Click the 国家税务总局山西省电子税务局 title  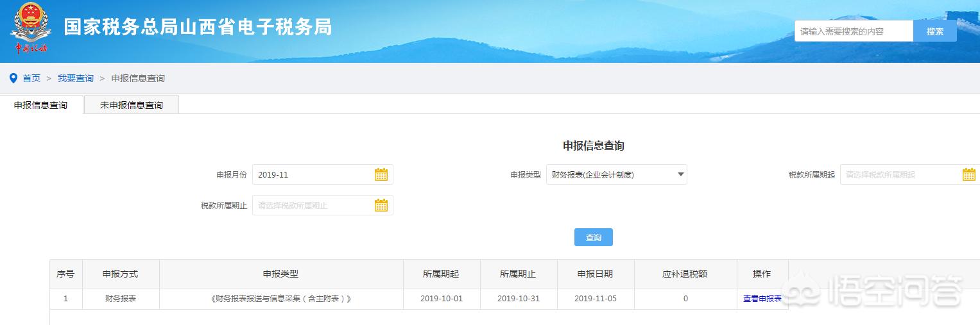(198, 27)
